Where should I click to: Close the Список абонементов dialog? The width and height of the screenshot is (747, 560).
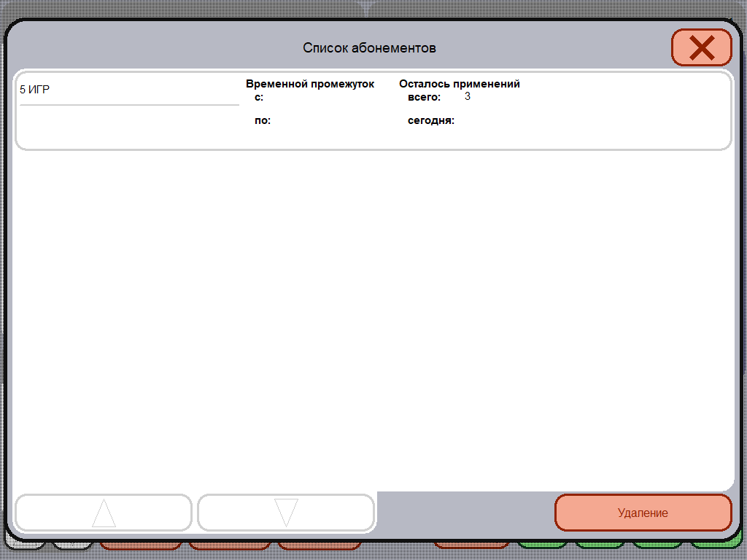click(x=701, y=47)
